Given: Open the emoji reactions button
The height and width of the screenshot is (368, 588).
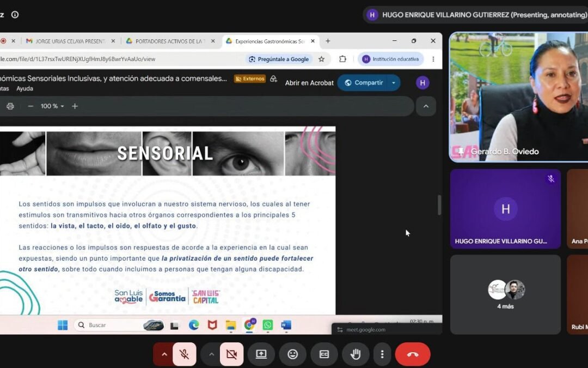Looking at the screenshot, I should point(292,354).
